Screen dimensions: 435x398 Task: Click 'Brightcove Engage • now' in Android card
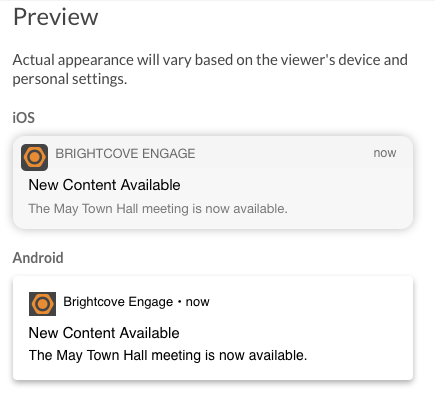pos(136,302)
